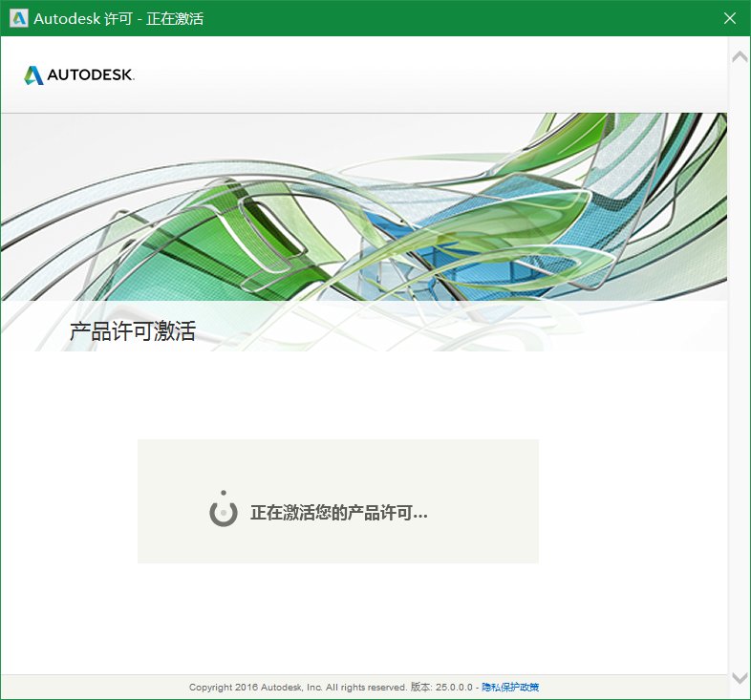The width and height of the screenshot is (751, 700).
Task: Click the scrollbar up arrow
Action: [x=740, y=57]
